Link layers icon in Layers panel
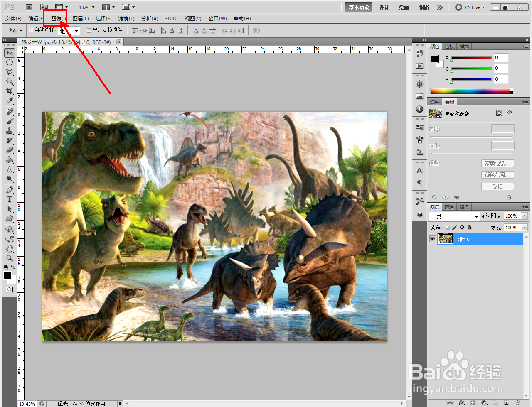This screenshot has width=532, height=407. tap(450, 402)
